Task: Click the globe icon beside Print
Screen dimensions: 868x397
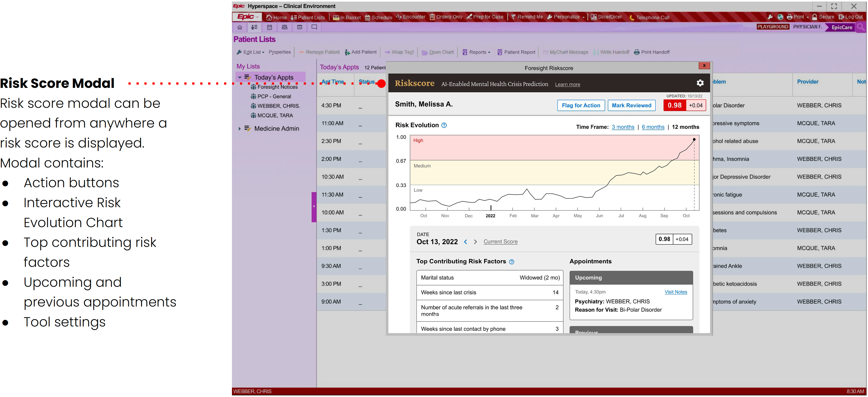Action: point(780,17)
